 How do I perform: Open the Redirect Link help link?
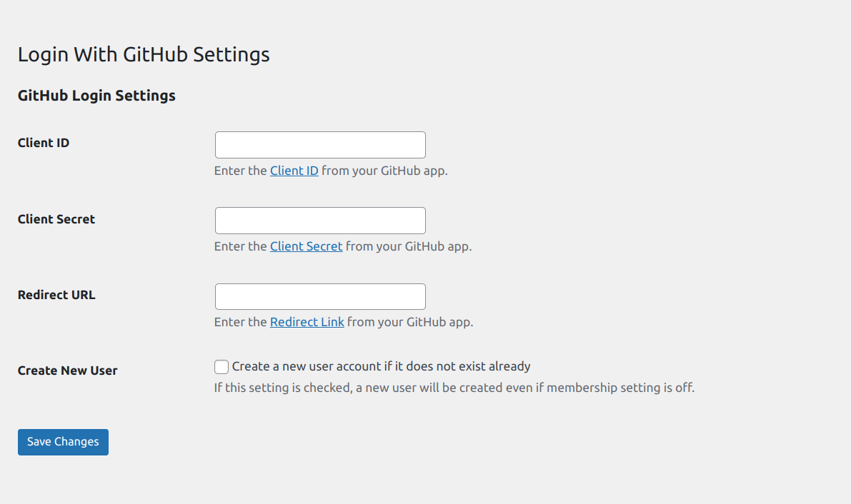click(x=307, y=322)
